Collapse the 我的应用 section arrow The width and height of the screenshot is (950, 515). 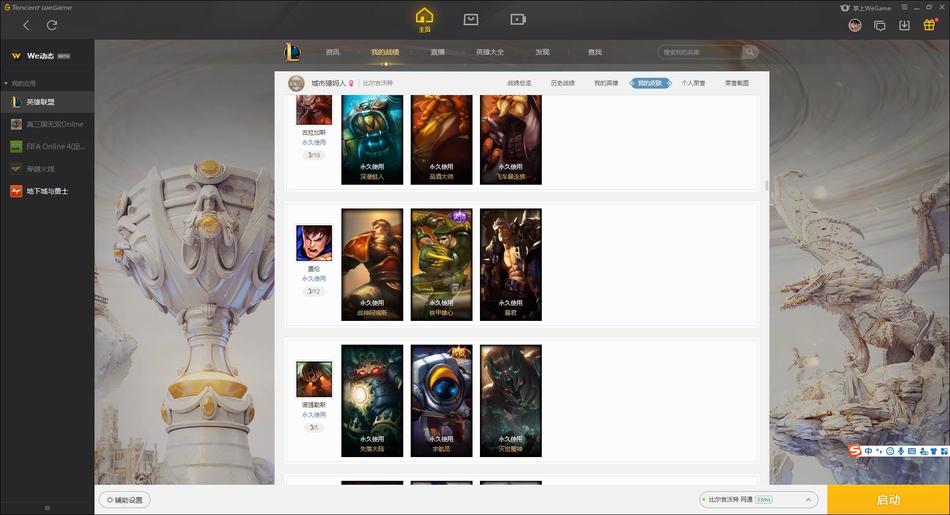click(x=6, y=83)
